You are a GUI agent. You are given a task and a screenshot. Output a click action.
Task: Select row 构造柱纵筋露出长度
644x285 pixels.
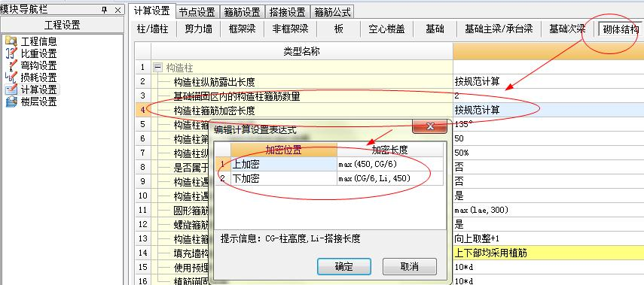pos(302,82)
